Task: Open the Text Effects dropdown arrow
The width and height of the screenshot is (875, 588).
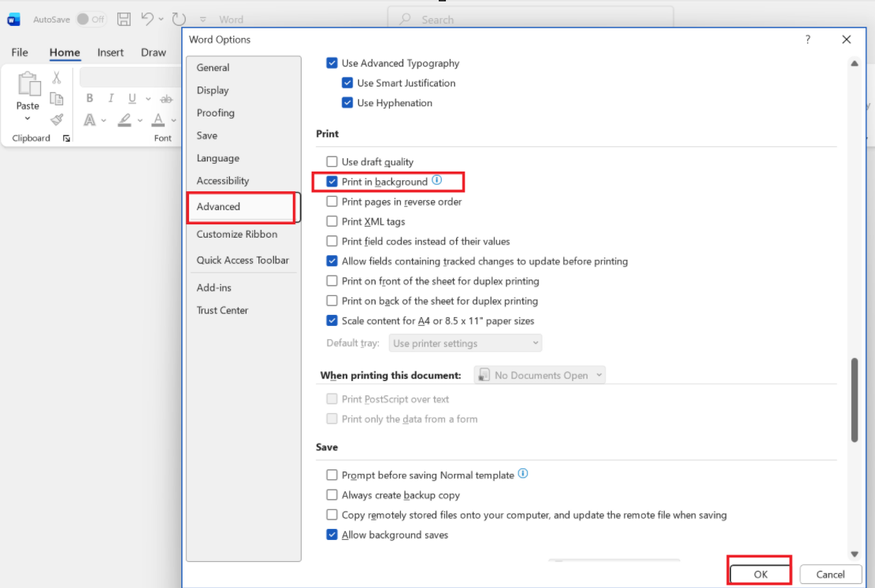Action: tap(103, 120)
